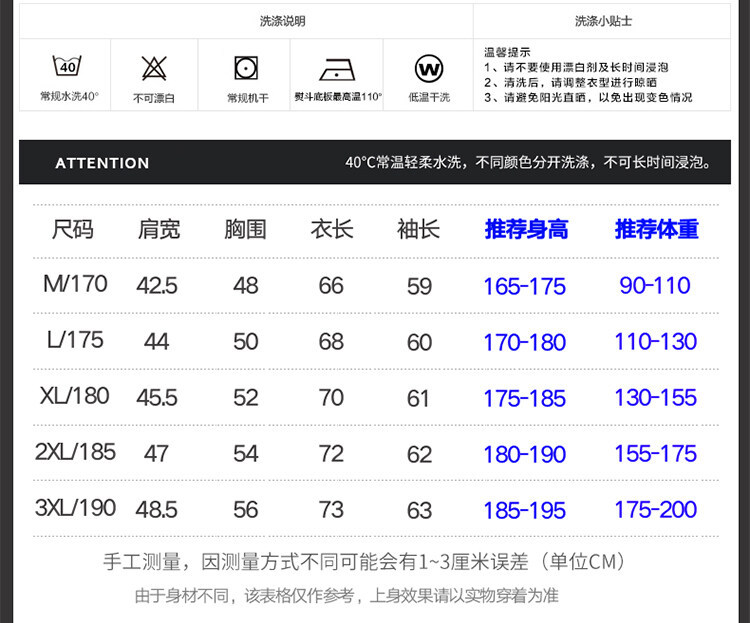Screen dimensions: 750x623
Task: Click the tumble dry square-circle icon
Action: point(246,68)
